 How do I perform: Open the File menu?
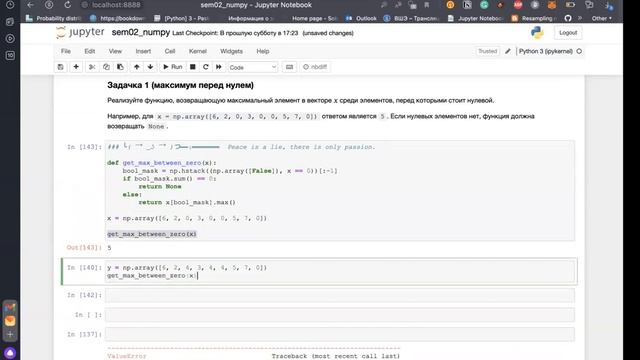66,51
